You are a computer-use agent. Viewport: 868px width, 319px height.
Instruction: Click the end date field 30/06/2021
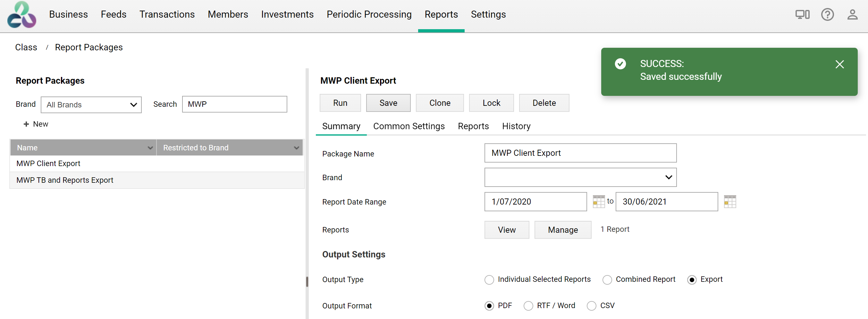[x=667, y=202]
